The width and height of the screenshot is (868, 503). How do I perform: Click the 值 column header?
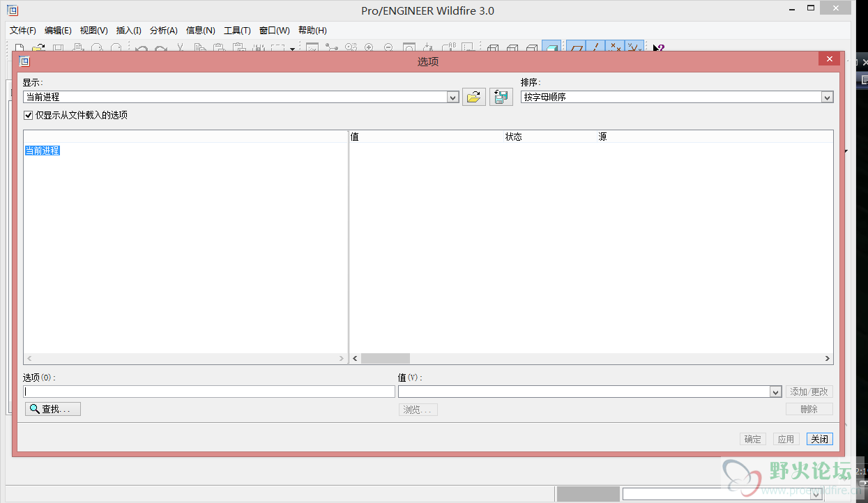coord(355,137)
